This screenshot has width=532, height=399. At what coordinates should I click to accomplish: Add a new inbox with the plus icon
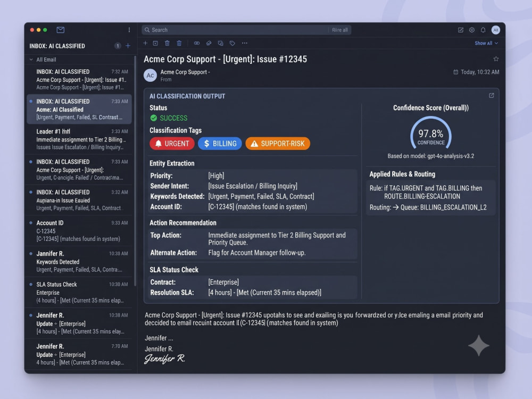click(x=128, y=46)
